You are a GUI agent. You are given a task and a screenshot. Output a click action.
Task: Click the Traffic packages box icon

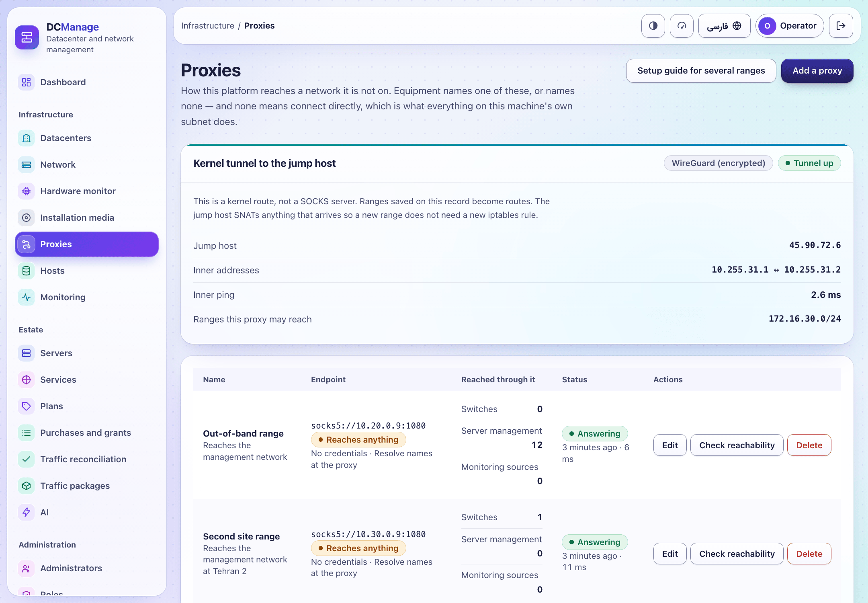(x=26, y=486)
